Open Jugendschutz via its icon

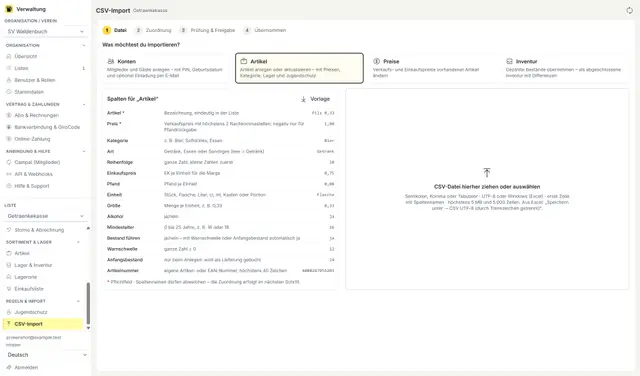[x=9, y=312]
